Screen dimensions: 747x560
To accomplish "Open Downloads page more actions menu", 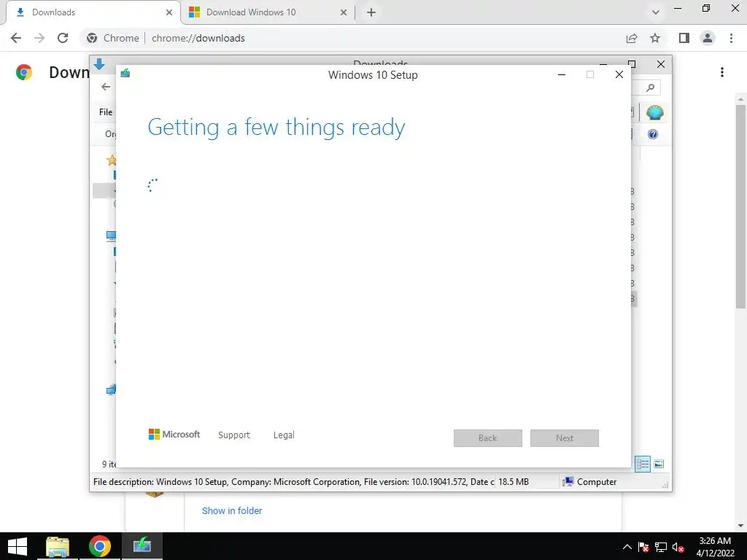I will click(x=722, y=72).
